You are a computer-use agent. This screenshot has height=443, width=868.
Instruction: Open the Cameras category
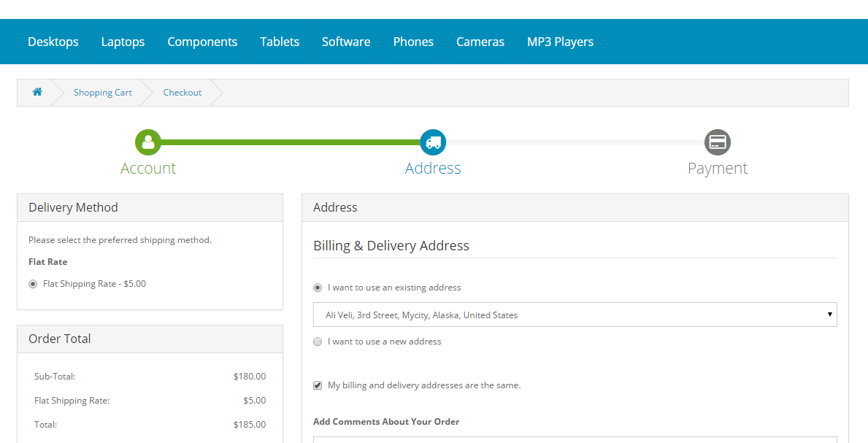[480, 42]
